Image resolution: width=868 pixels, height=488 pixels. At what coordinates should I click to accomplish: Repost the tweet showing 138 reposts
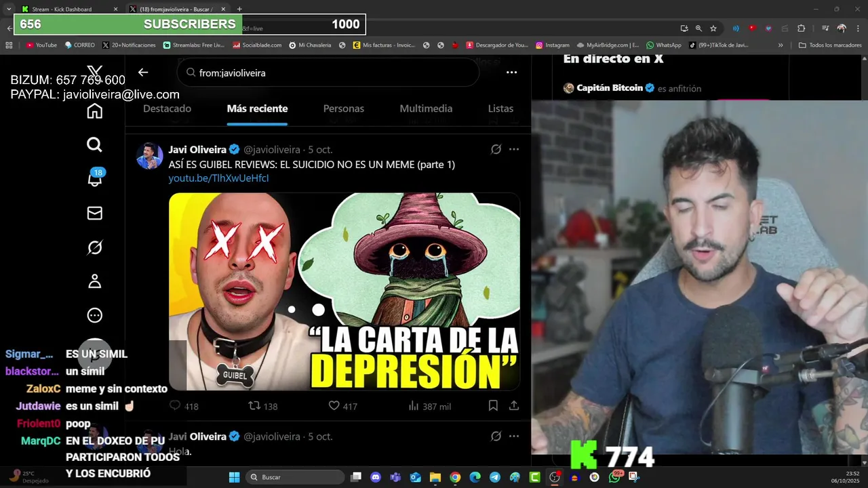click(x=254, y=405)
